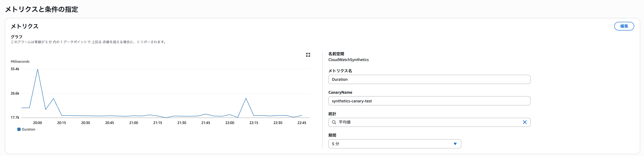Focus the CanaryName field with synthetics-canary-test
Viewport: 644px width, 156px height.
(x=429, y=101)
